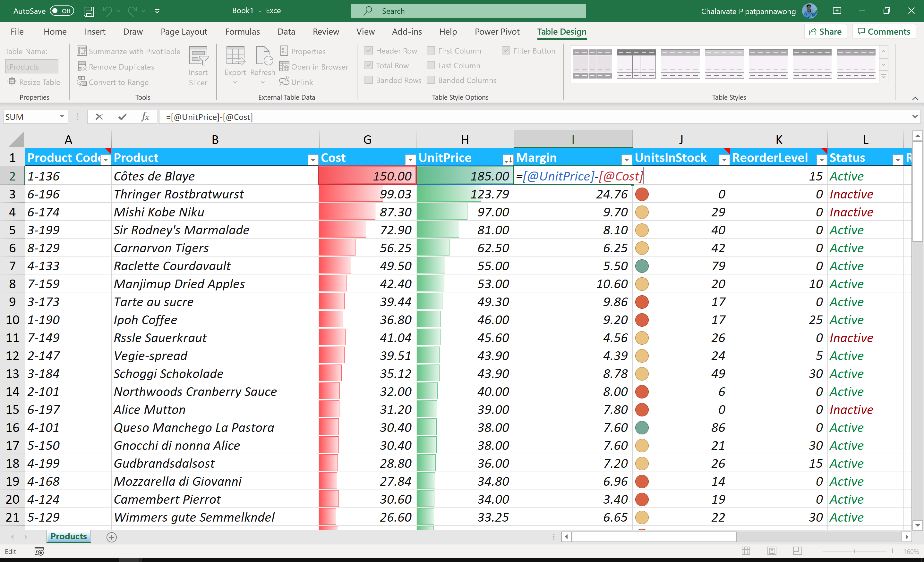Open the Cost column filter dropdown

coord(410,160)
